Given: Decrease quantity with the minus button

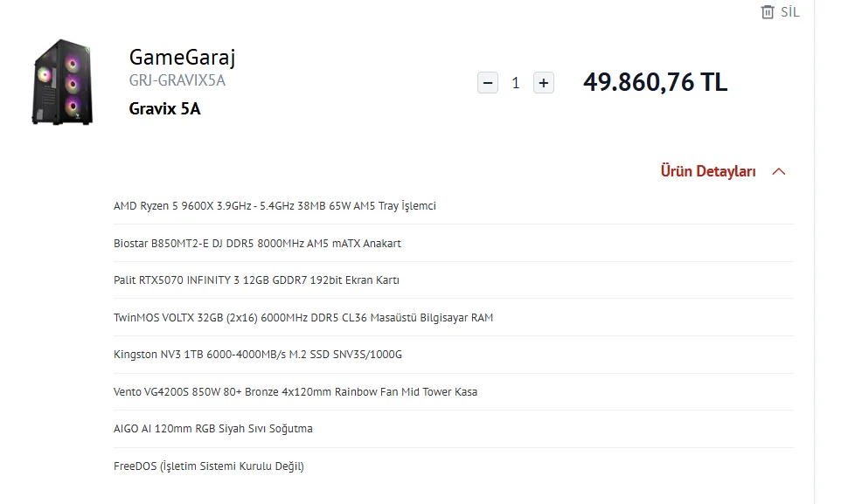Looking at the screenshot, I should tap(489, 83).
